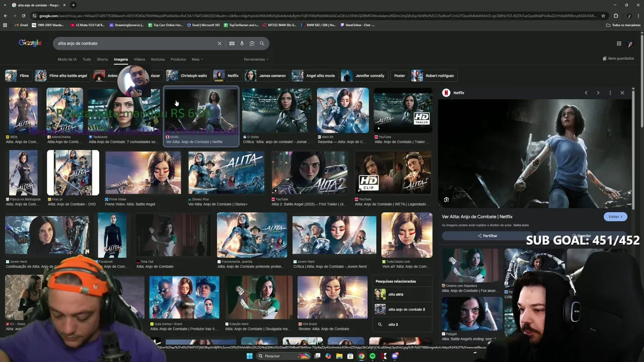This screenshot has width=644, height=362.
Task: Open related search alita anjo de combate 2
Action: (403, 309)
